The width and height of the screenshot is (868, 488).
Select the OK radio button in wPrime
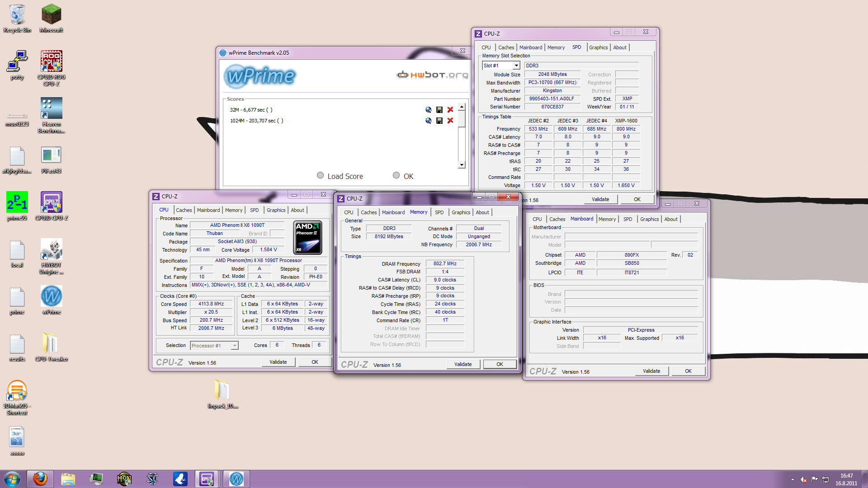[396, 175]
